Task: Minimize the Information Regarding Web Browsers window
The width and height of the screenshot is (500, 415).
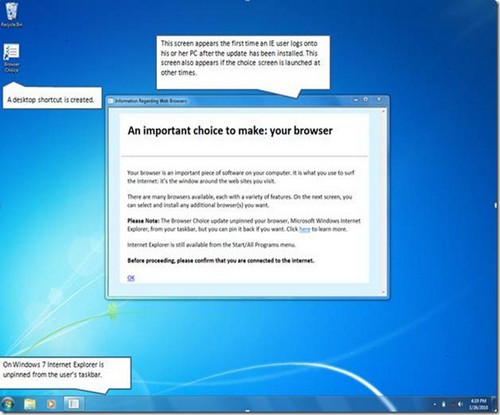Action: pyautogui.click(x=356, y=100)
